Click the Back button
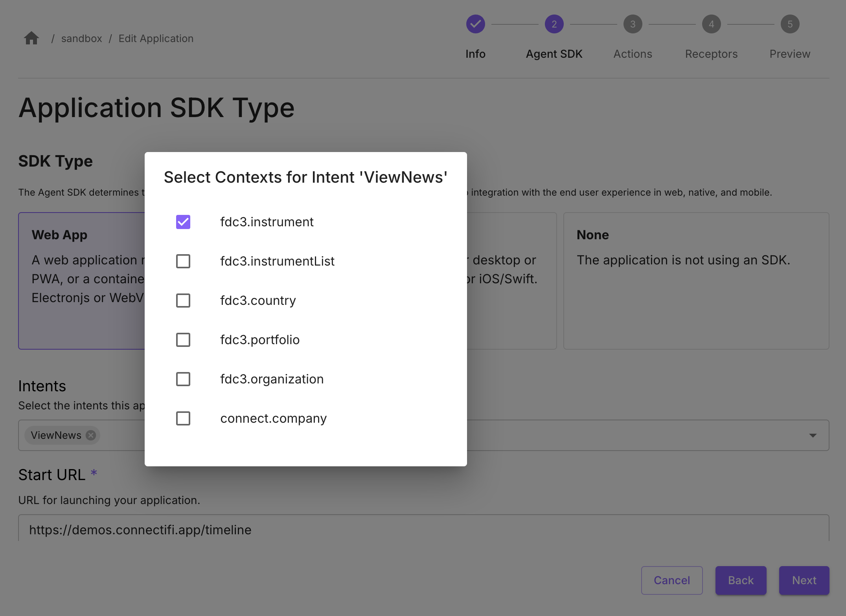Viewport: 846px width, 616px height. click(741, 580)
